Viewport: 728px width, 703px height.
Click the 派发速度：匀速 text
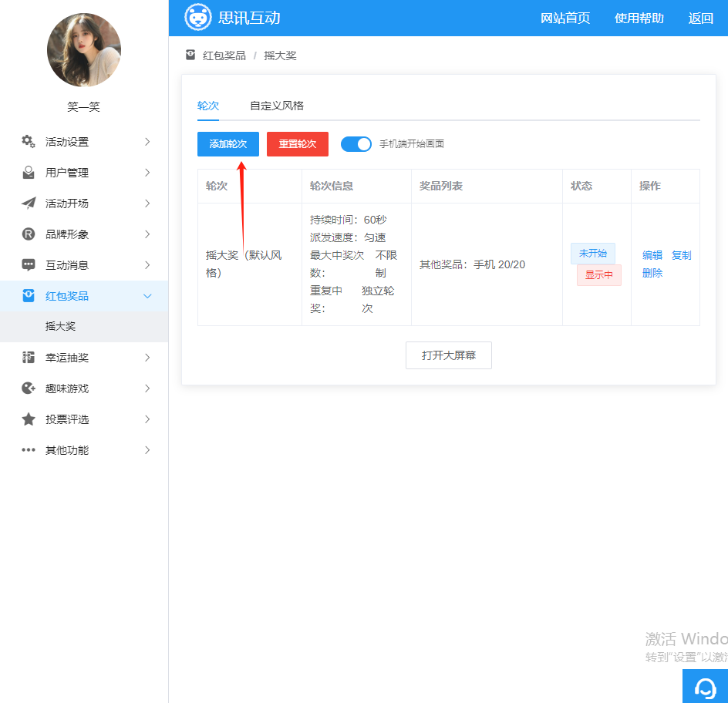[x=348, y=237]
